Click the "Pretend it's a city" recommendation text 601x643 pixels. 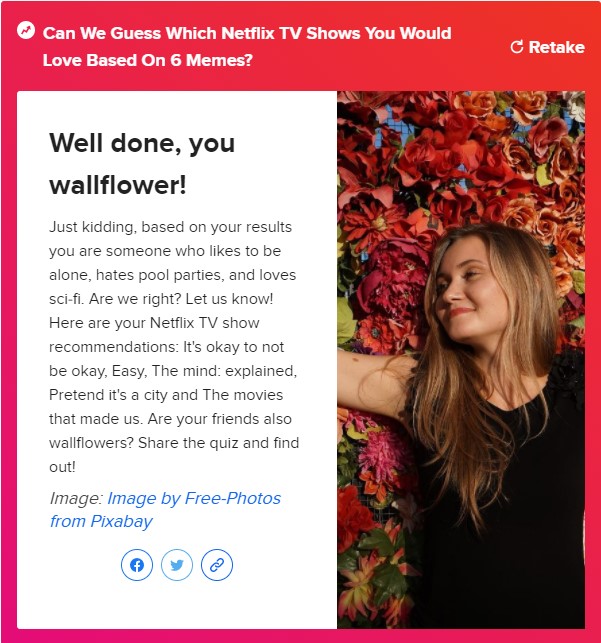click(108, 395)
